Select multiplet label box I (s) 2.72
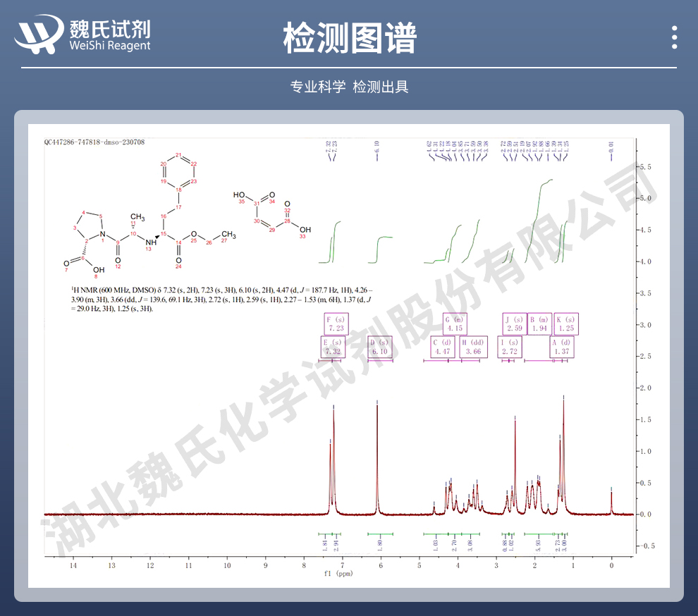The image size is (698, 616). [x=509, y=346]
